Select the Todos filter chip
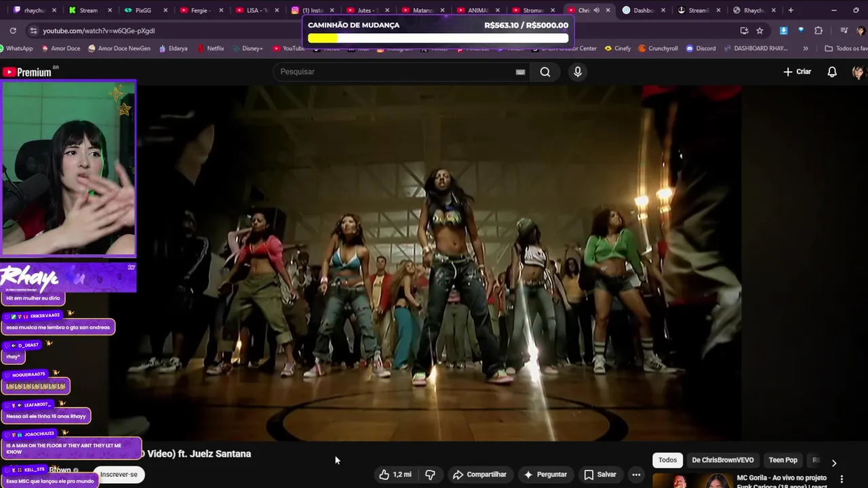Viewport: 868px width, 488px height. pos(668,460)
